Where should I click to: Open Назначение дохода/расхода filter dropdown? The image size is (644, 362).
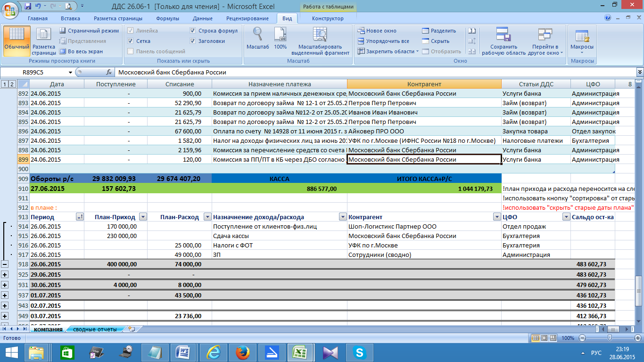click(342, 217)
